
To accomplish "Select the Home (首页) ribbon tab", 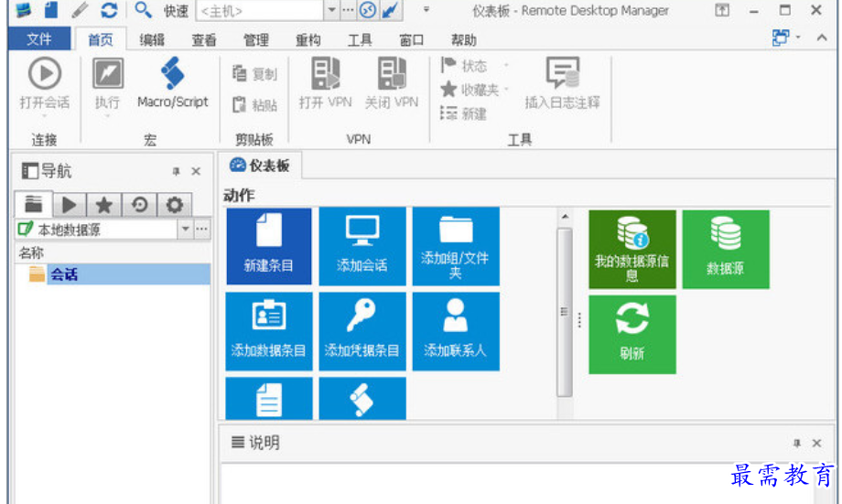I will click(101, 39).
